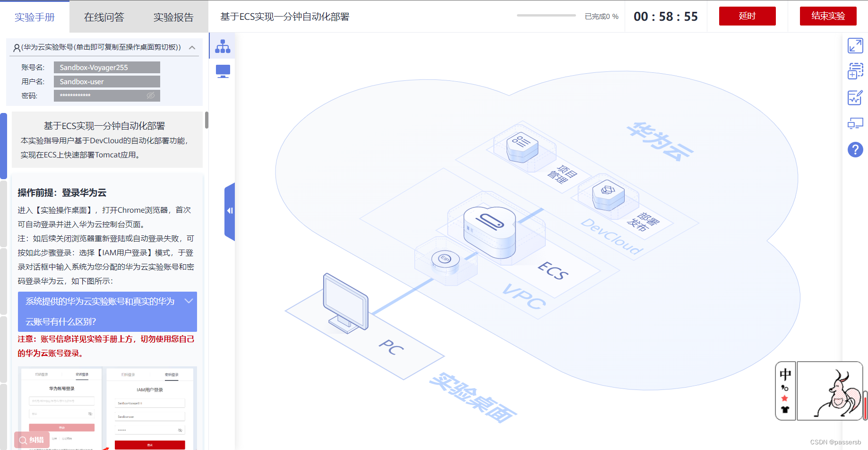Click the lab title 基于ECS实现一分钟自动化部署 in header
This screenshot has width=868, height=450.
(285, 17)
